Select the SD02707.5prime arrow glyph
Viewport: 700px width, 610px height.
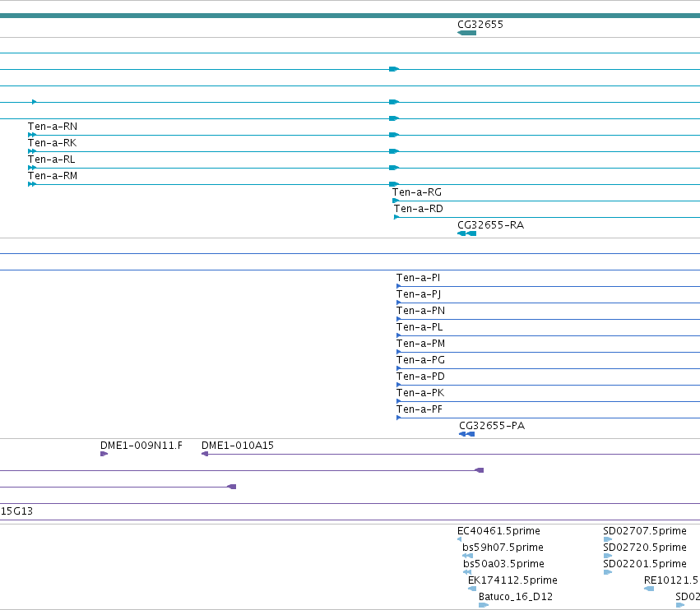[608, 539]
